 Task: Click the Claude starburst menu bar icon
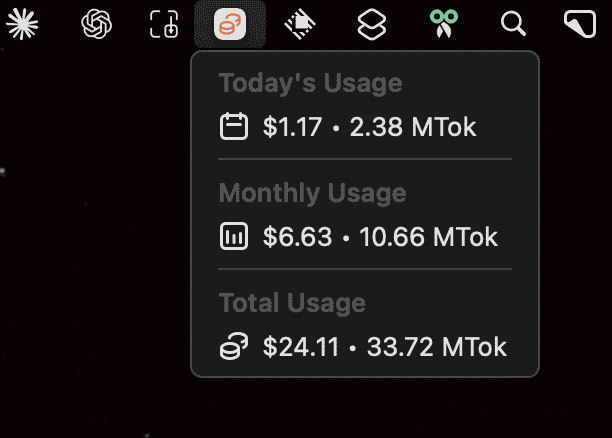pos(22,24)
